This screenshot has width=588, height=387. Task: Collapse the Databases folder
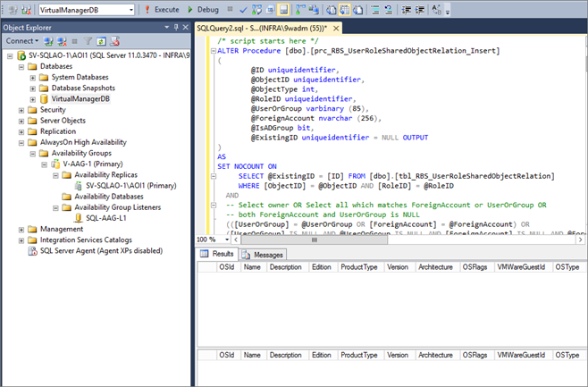(21, 67)
